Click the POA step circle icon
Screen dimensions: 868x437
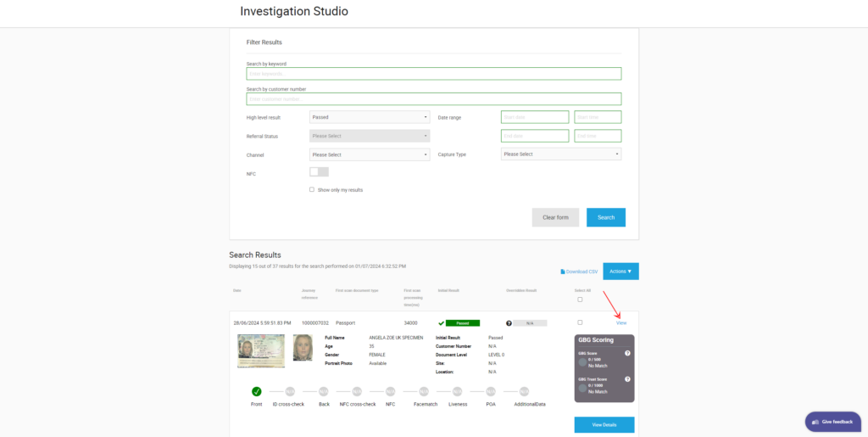491,391
